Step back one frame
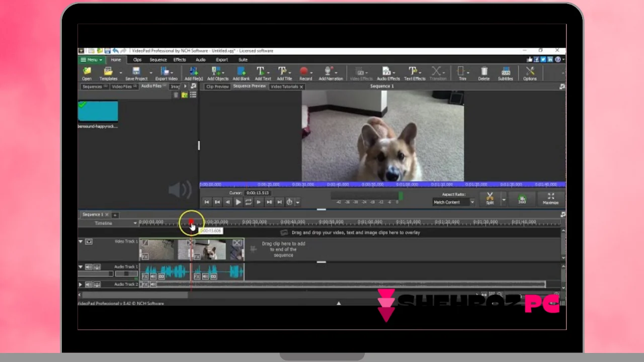Image resolution: width=644 pixels, height=362 pixels. (227, 202)
